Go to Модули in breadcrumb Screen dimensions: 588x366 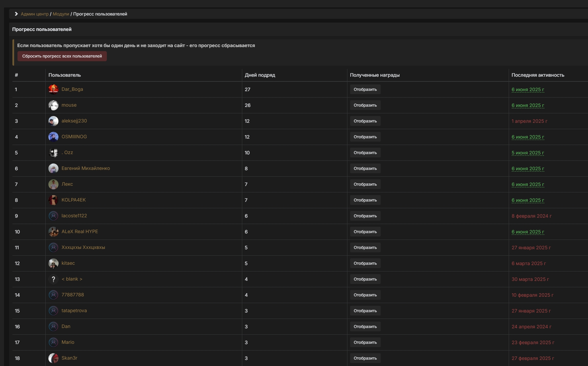tap(61, 14)
